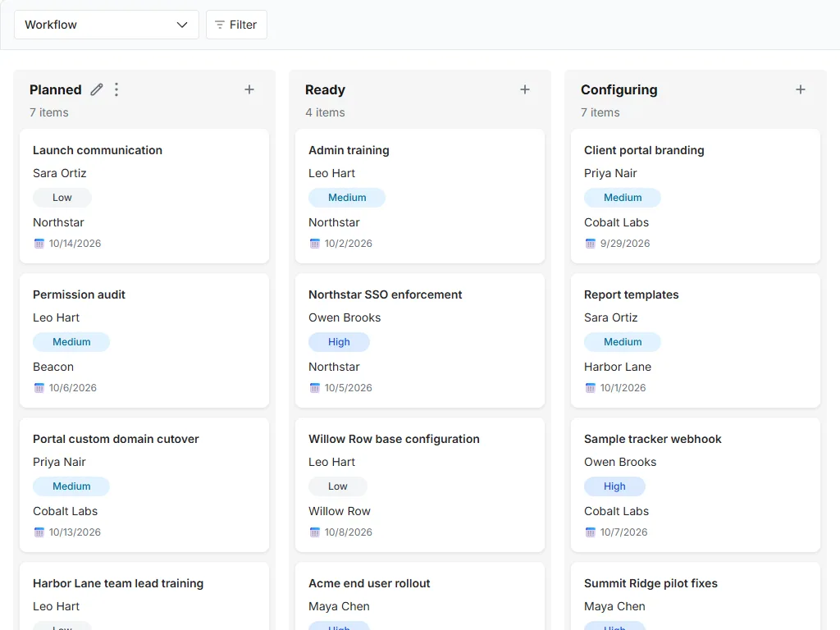Click Medium badge on Report templates
Viewport: 840px width, 630px height.
pyautogui.click(x=623, y=342)
